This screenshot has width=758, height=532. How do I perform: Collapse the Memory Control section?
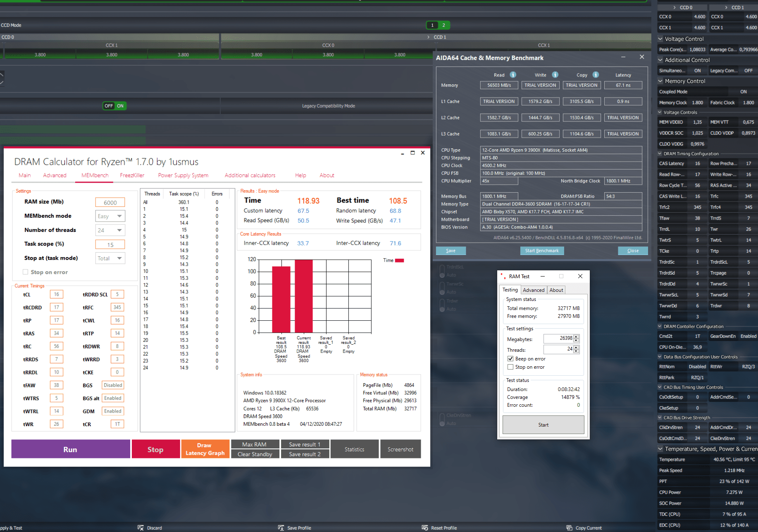pos(660,81)
